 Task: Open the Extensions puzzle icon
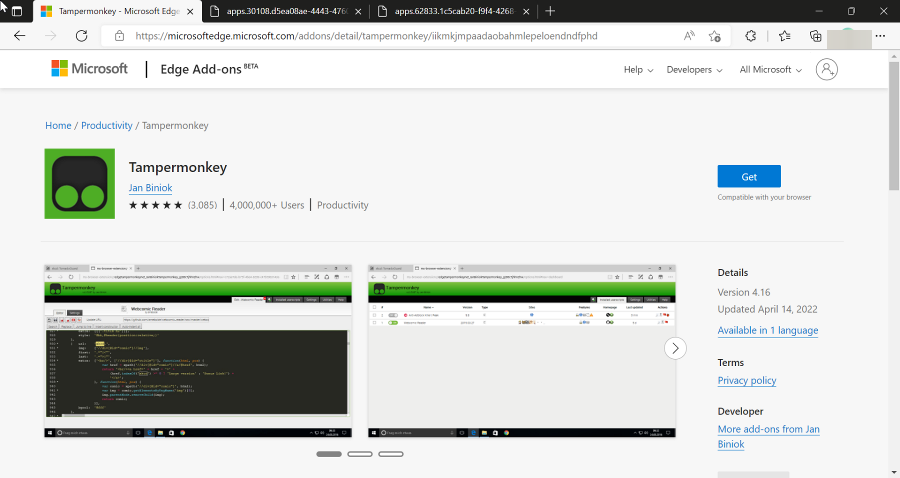tap(751, 36)
